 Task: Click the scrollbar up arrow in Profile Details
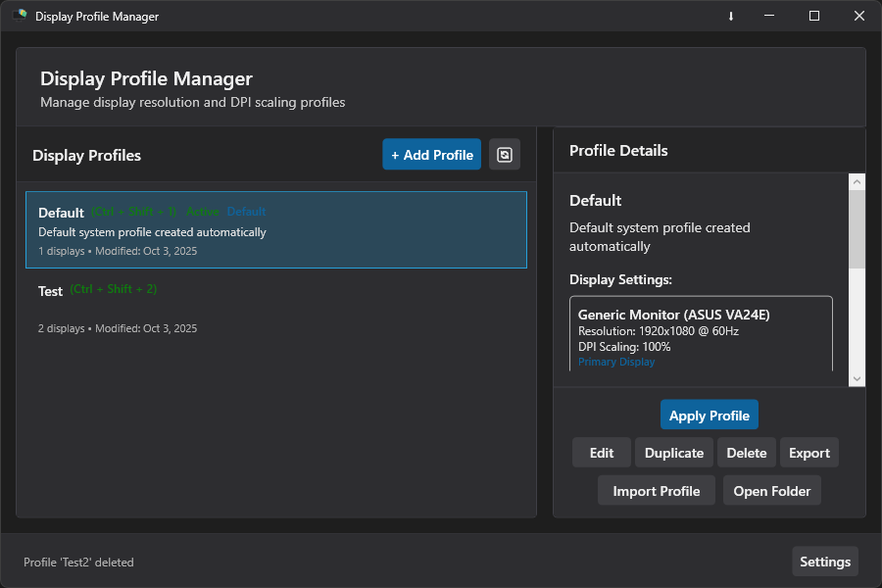[857, 181]
